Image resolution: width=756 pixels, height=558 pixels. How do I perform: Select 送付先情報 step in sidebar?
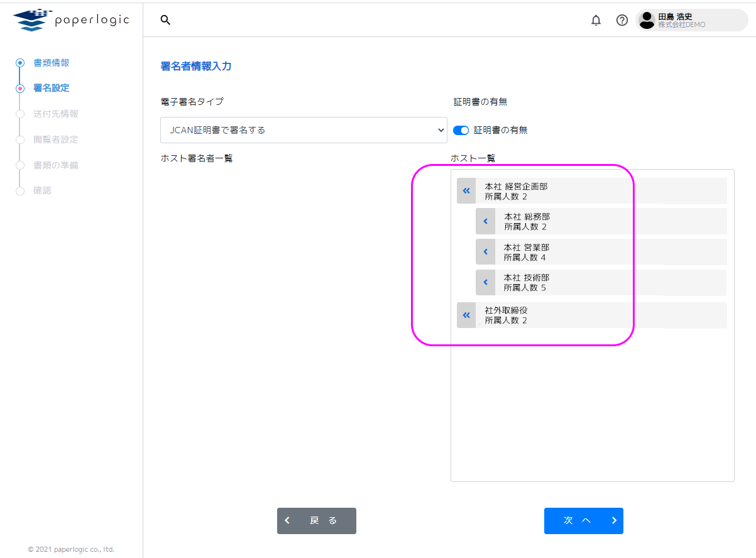click(55, 114)
